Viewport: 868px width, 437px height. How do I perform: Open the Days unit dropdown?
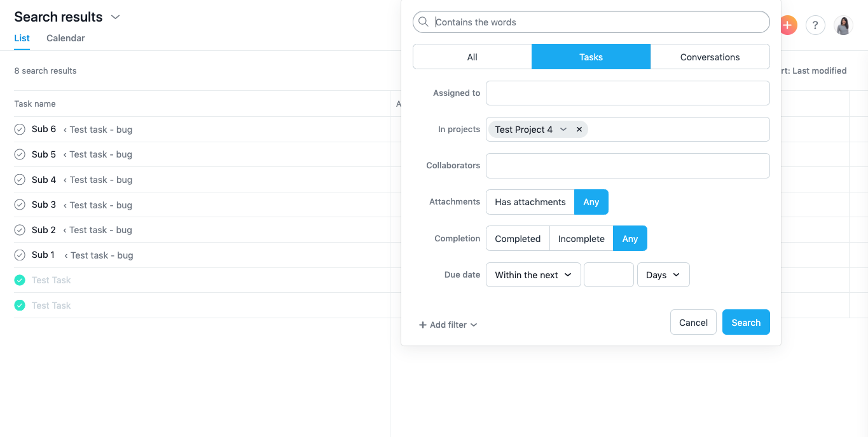[x=663, y=275]
